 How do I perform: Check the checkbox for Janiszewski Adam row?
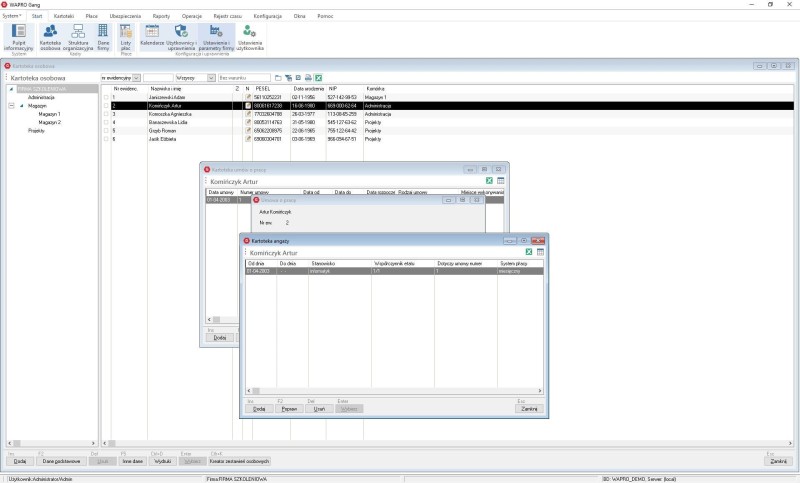(x=106, y=97)
